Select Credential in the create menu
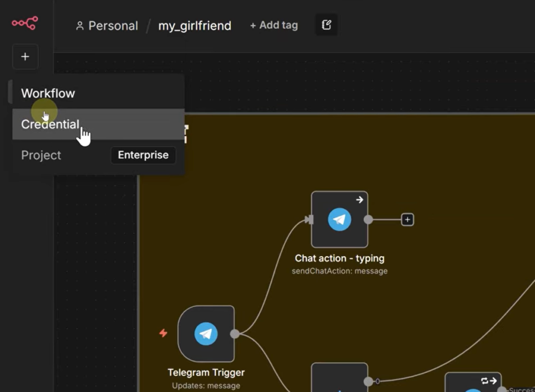 coord(50,124)
